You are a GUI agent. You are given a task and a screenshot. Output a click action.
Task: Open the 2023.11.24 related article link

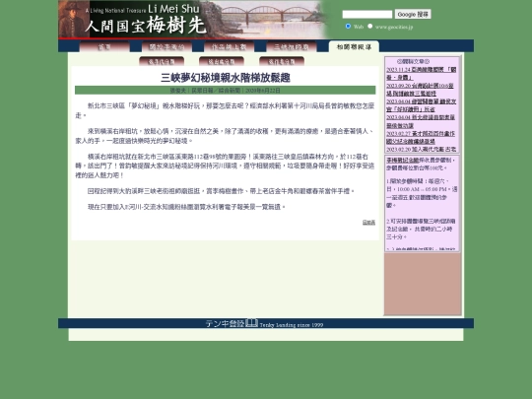[x=421, y=74]
